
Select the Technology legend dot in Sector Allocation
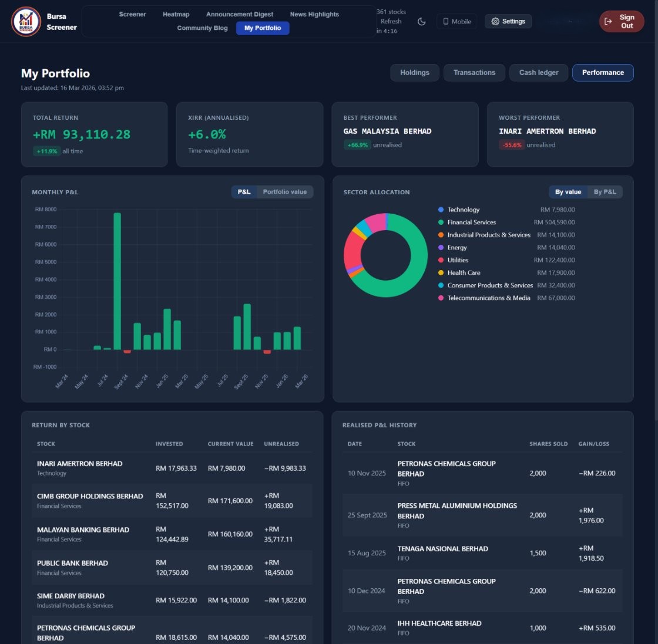click(441, 210)
